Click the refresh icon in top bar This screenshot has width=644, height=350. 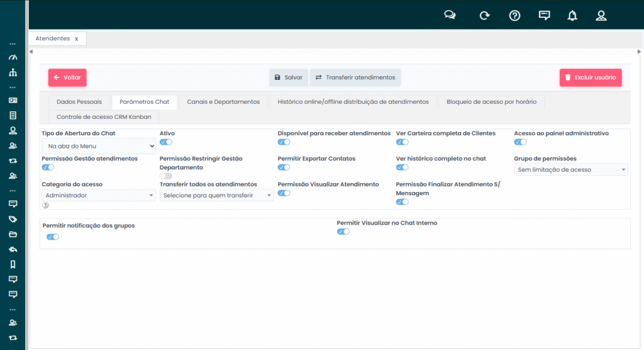[484, 16]
